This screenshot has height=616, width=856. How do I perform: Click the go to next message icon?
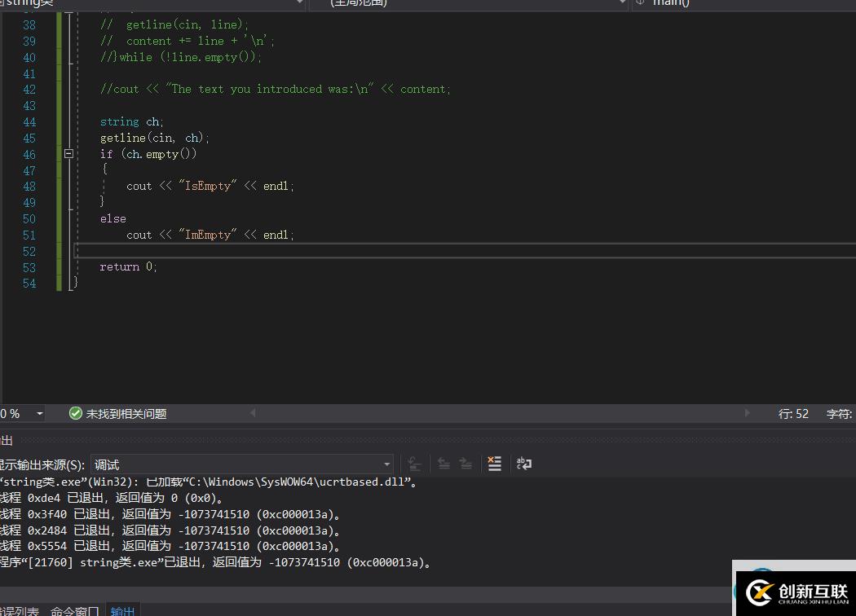466,464
